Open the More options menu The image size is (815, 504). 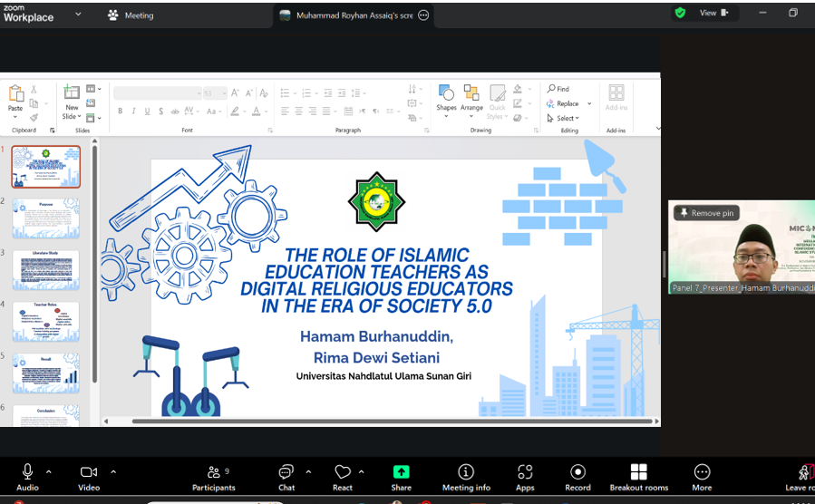point(702,472)
